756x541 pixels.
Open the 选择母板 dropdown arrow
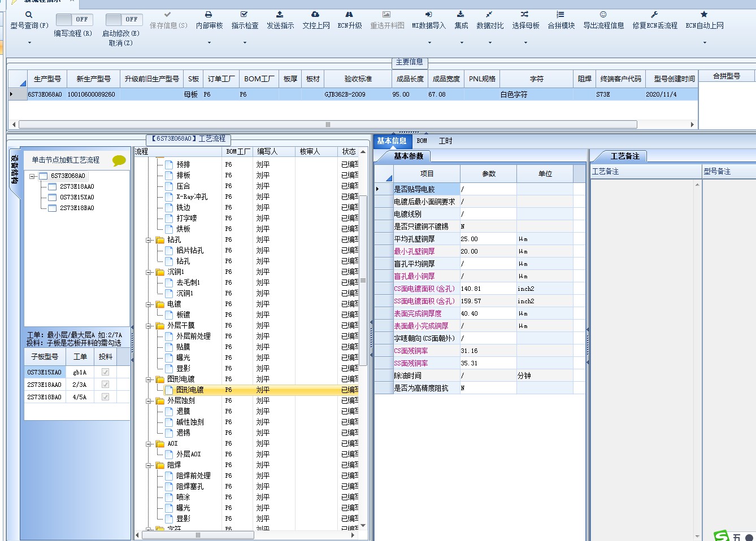point(525,42)
